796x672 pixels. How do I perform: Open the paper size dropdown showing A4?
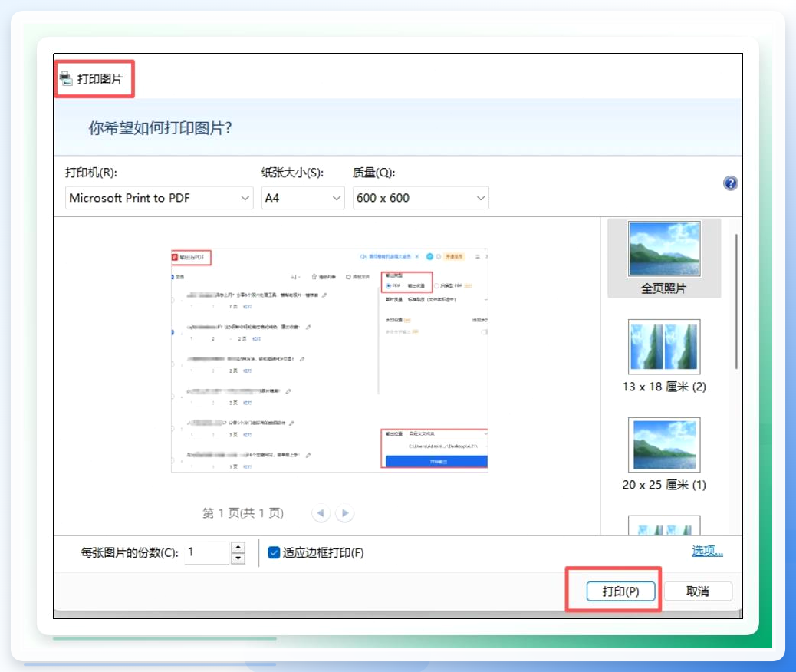click(303, 198)
